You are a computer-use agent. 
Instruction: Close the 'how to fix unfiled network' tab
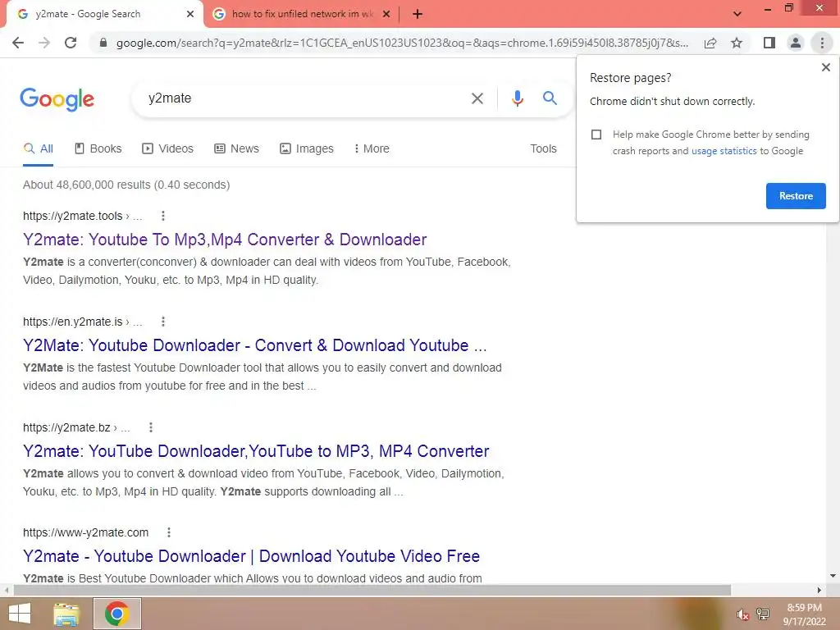point(386,14)
